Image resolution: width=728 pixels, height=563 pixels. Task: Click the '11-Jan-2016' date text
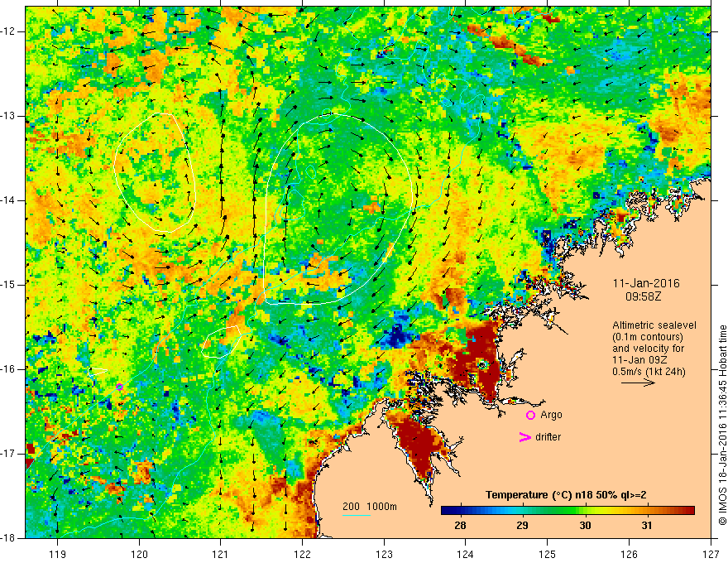tap(646, 284)
